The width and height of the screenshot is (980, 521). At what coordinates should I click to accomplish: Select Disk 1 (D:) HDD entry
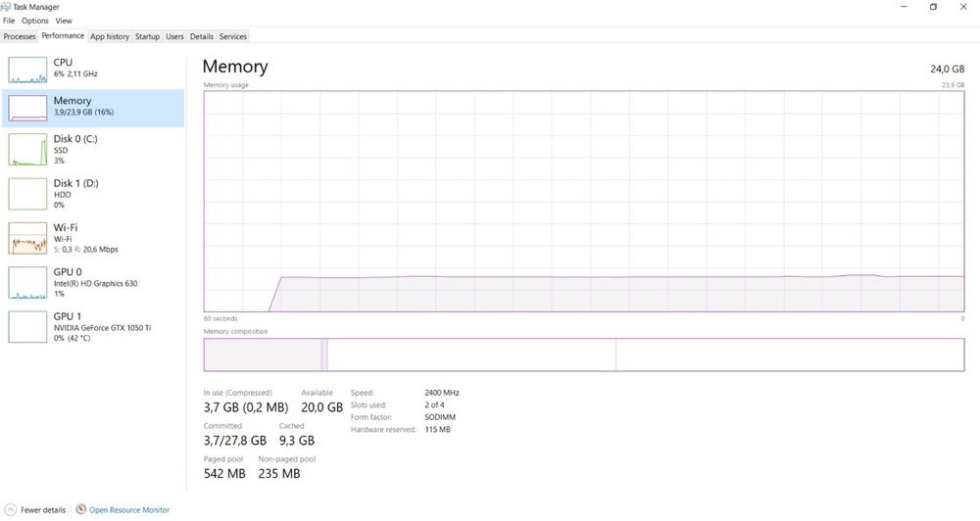coord(93,194)
